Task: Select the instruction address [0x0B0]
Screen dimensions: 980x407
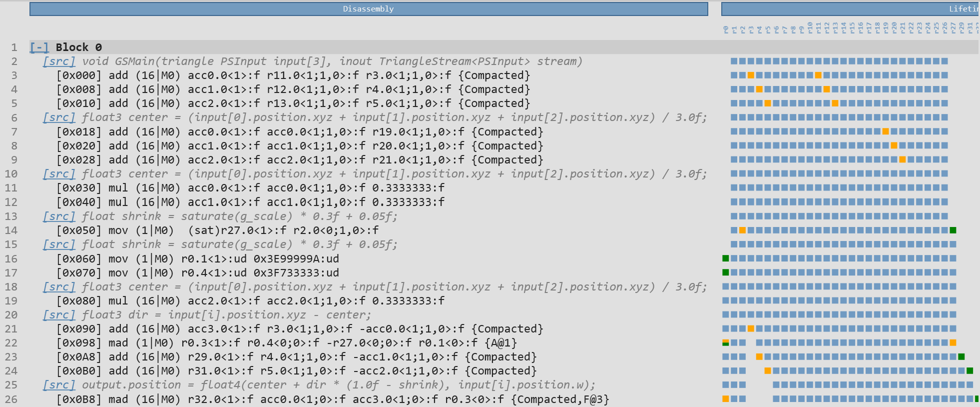Action: click(x=79, y=371)
